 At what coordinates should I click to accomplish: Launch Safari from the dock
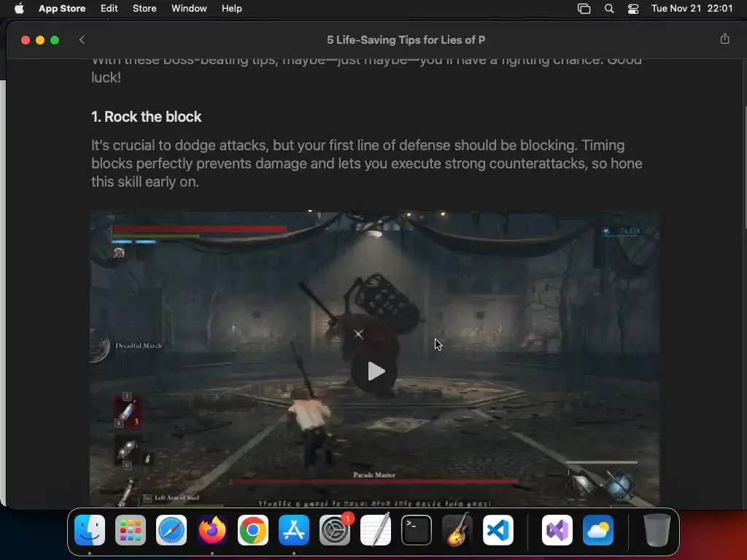(171, 529)
